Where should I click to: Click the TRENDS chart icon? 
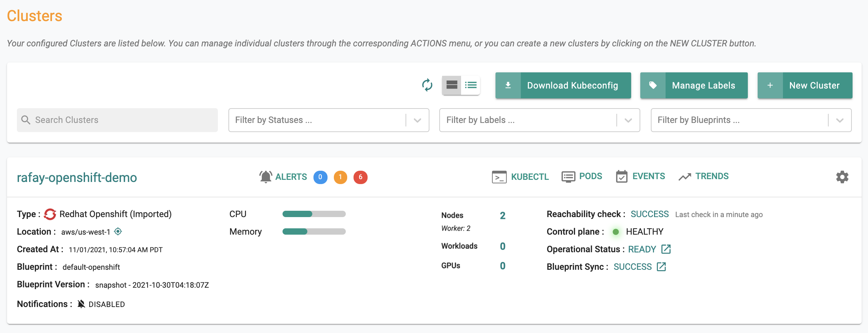coord(685,177)
